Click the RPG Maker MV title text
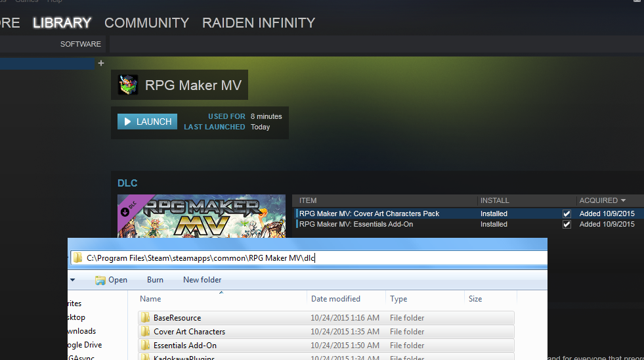The height and width of the screenshot is (360, 644). [193, 85]
